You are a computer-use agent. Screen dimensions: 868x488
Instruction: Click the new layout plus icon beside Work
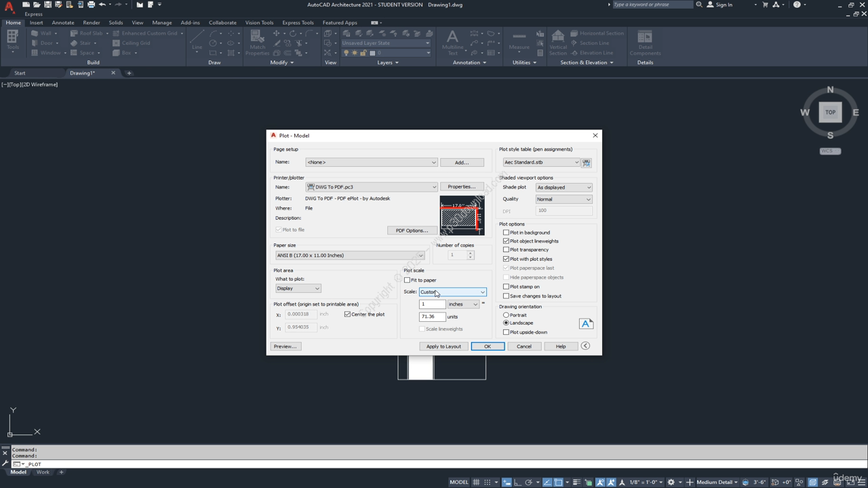point(61,472)
